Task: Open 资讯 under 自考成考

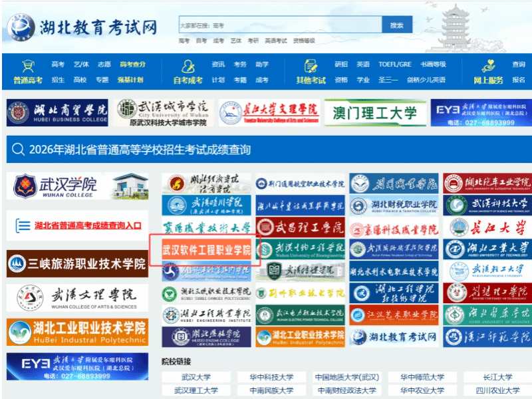Action: 218,65
